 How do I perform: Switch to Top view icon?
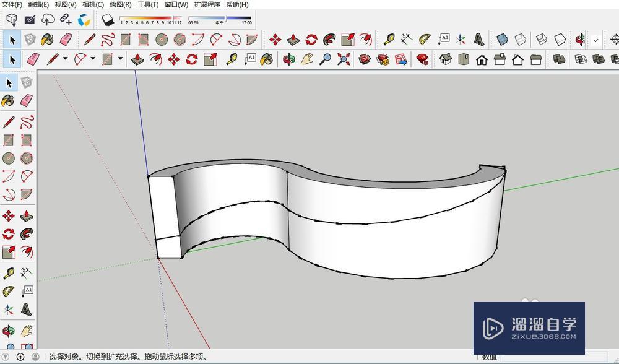click(464, 59)
